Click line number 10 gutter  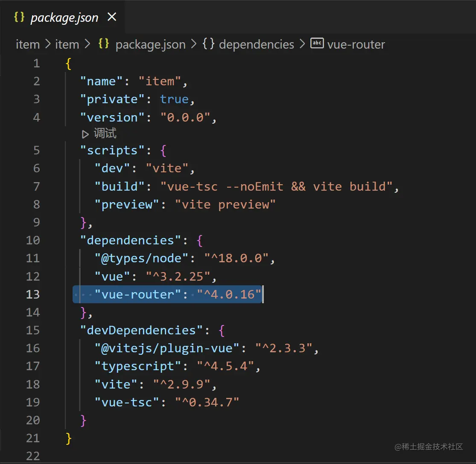click(x=33, y=241)
